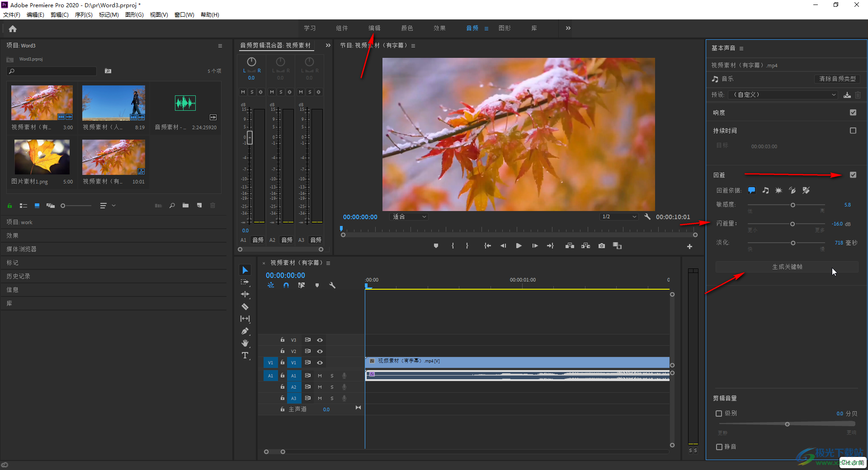Open the 适合 zoom level dropdown
The width and height of the screenshot is (868, 470).
click(409, 216)
